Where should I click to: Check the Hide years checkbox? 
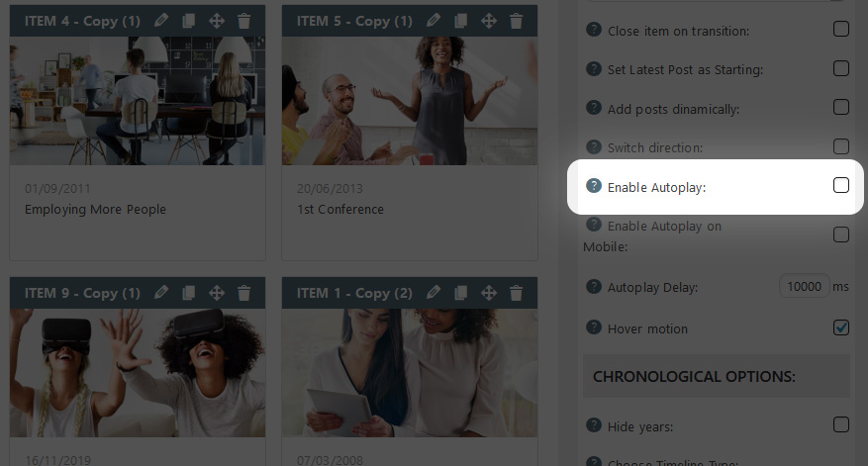click(841, 424)
